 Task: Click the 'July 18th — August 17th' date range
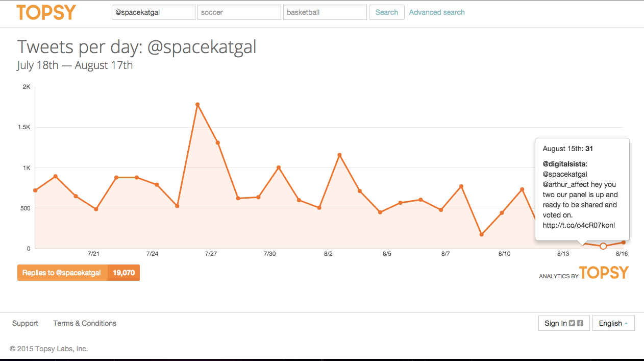pyautogui.click(x=75, y=65)
